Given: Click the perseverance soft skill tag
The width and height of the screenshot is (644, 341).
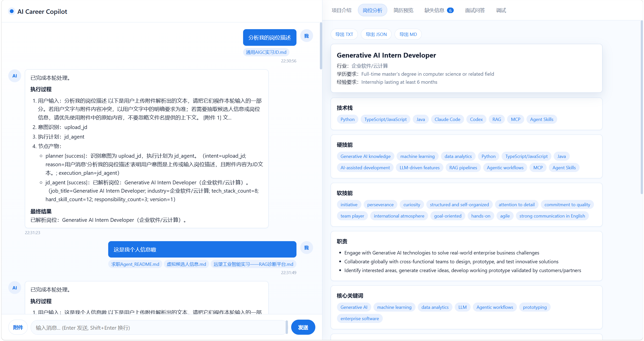Looking at the screenshot, I should (x=380, y=205).
